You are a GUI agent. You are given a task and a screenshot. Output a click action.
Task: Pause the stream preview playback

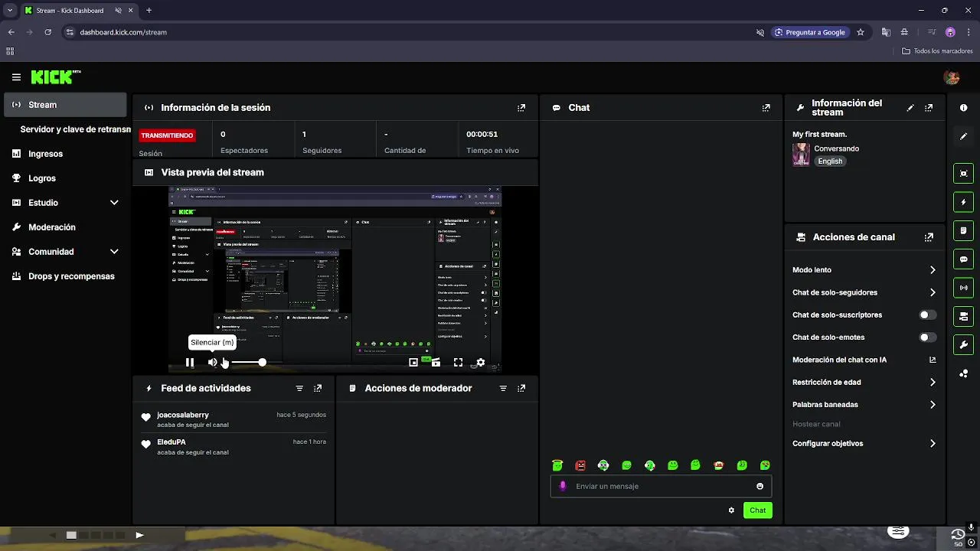190,363
